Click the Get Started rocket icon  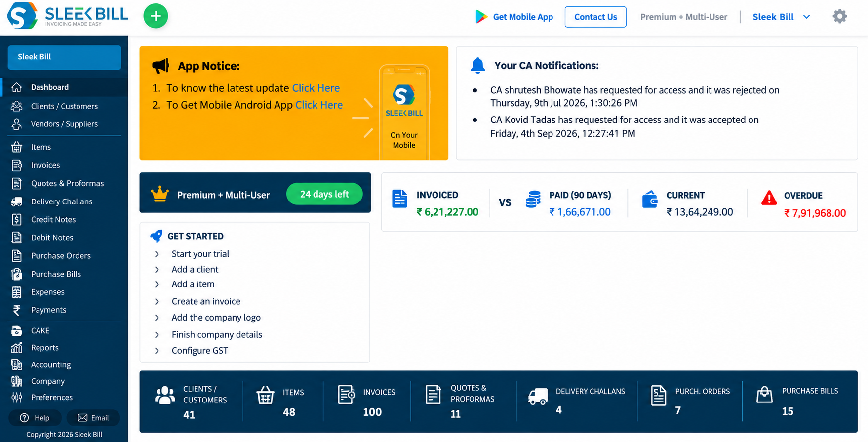pos(156,236)
